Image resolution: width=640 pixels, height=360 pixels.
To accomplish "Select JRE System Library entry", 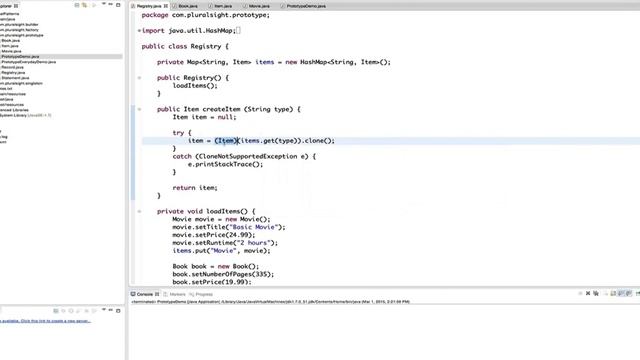I will (x=26, y=115).
